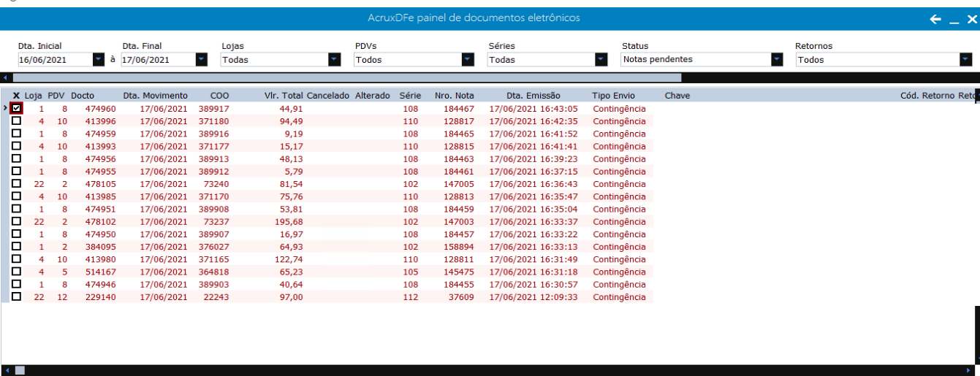The image size is (980, 376).
Task: Mark the checkbox for Docto 474956
Action: point(17,158)
